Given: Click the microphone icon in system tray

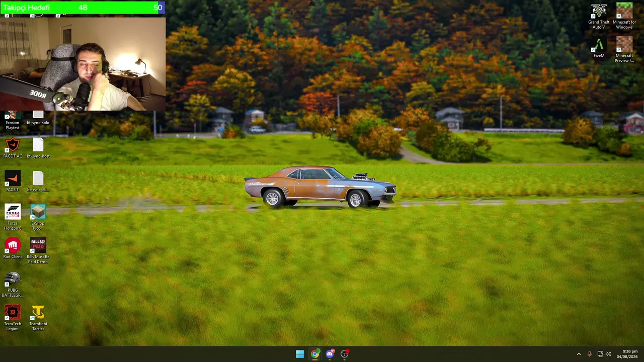Looking at the screenshot, I should tap(589, 354).
